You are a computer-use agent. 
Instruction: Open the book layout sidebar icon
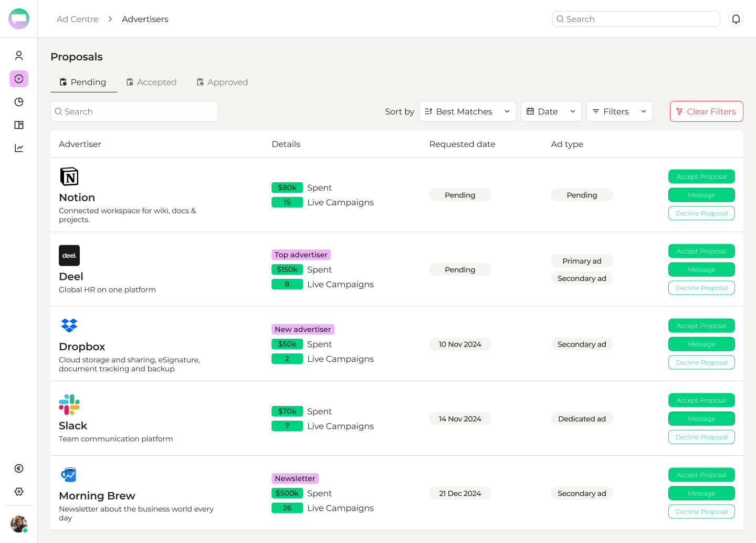pyautogui.click(x=19, y=125)
